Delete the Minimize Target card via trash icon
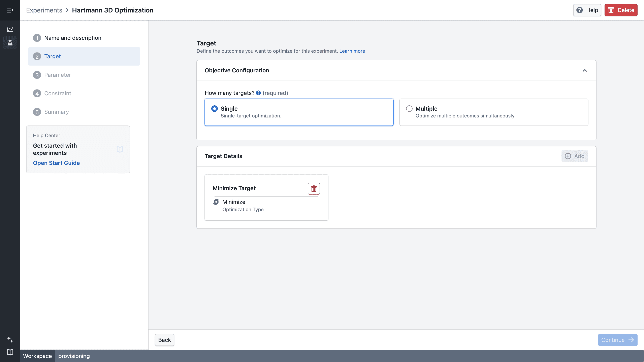Image resolution: width=644 pixels, height=362 pixels. click(x=314, y=189)
